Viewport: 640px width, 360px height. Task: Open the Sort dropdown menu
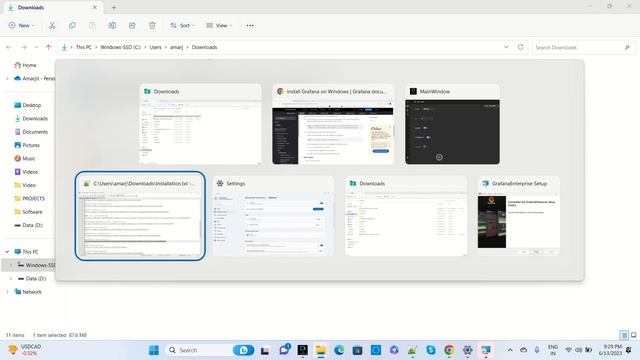pos(182,25)
